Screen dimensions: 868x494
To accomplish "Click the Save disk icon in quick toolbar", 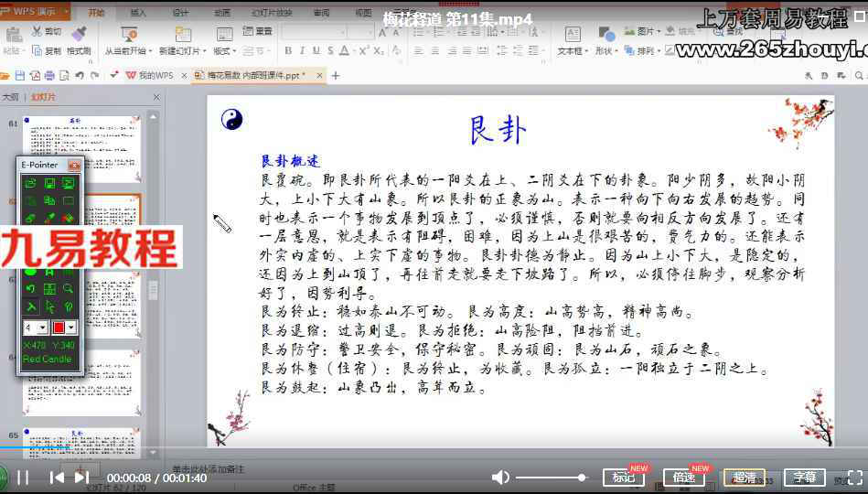I will 20,75.
